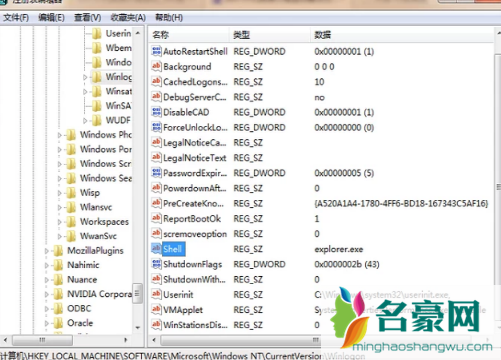
Task: Click the DebugServerC... string value icon
Action: (x=156, y=97)
